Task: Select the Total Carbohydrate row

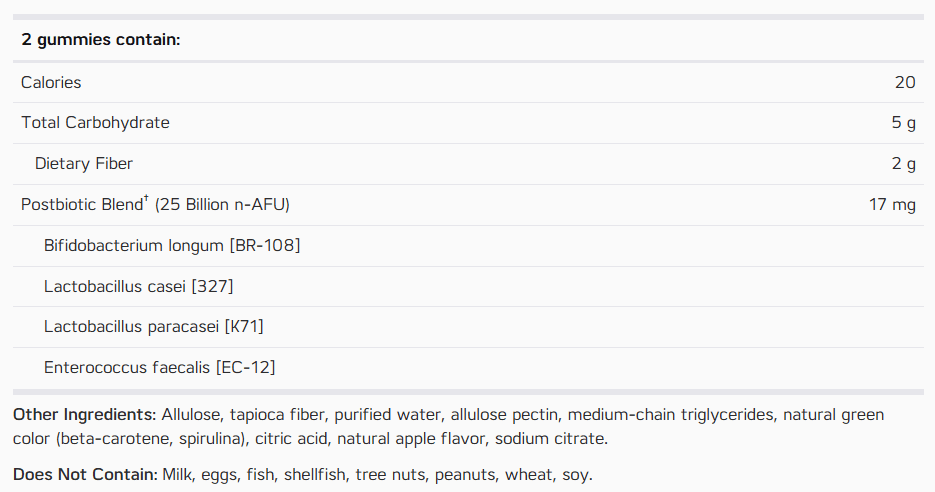Action: click(x=468, y=123)
